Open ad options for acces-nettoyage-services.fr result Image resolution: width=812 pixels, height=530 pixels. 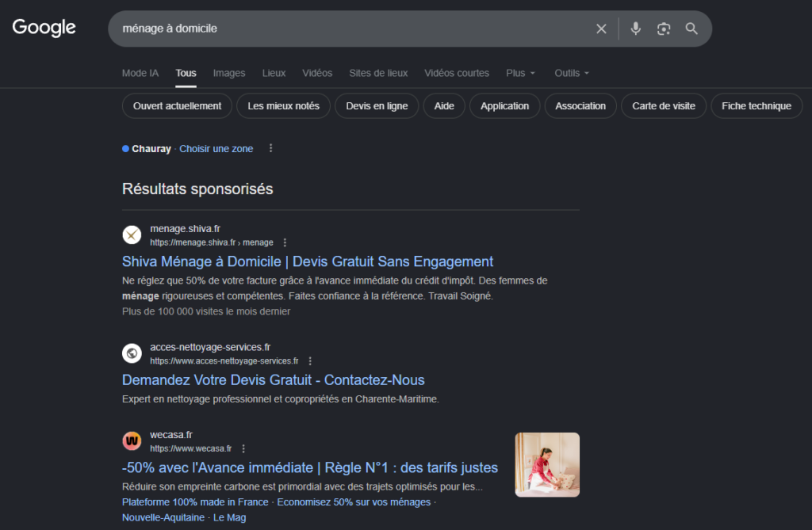click(x=310, y=361)
